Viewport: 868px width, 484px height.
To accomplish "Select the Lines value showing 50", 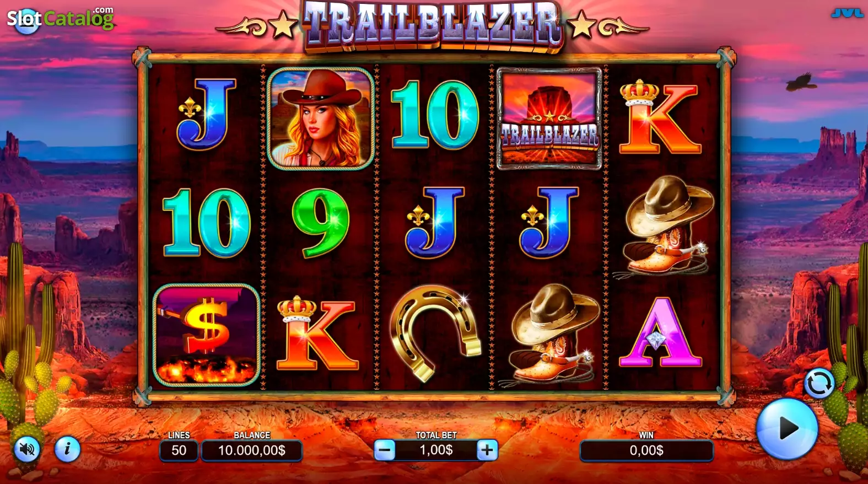I will (x=179, y=450).
